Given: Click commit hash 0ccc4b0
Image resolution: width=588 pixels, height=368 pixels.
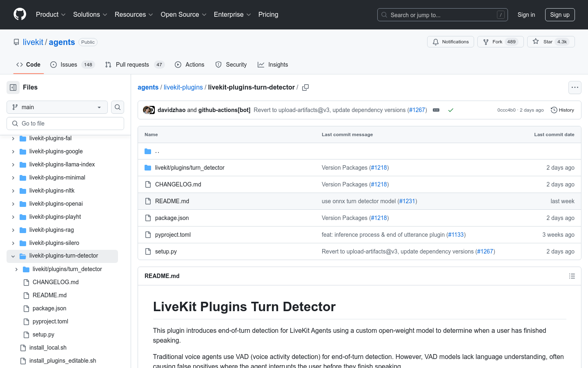Looking at the screenshot, I should pos(506,110).
